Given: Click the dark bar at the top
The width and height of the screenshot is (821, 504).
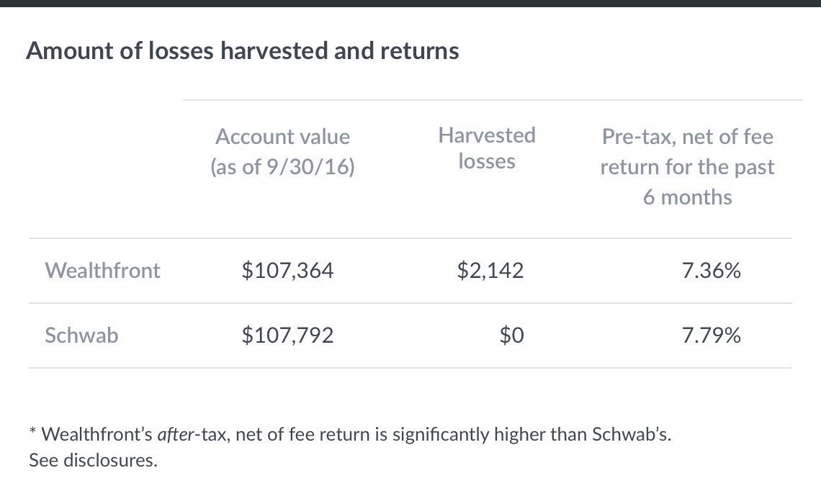Looking at the screenshot, I should pyautogui.click(x=410, y=3).
